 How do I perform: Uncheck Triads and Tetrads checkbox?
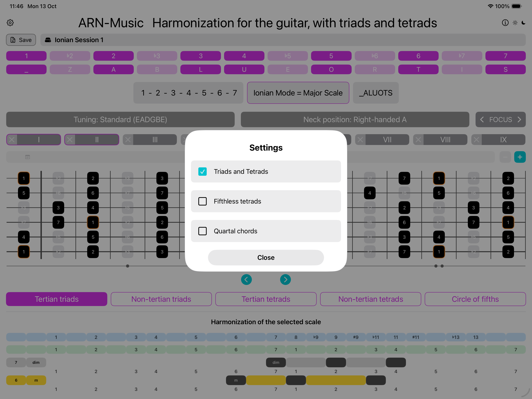[202, 171]
